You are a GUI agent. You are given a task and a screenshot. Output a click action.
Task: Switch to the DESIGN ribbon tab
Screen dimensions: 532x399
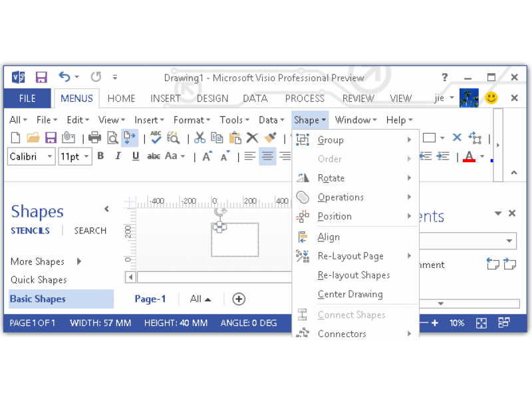point(212,98)
